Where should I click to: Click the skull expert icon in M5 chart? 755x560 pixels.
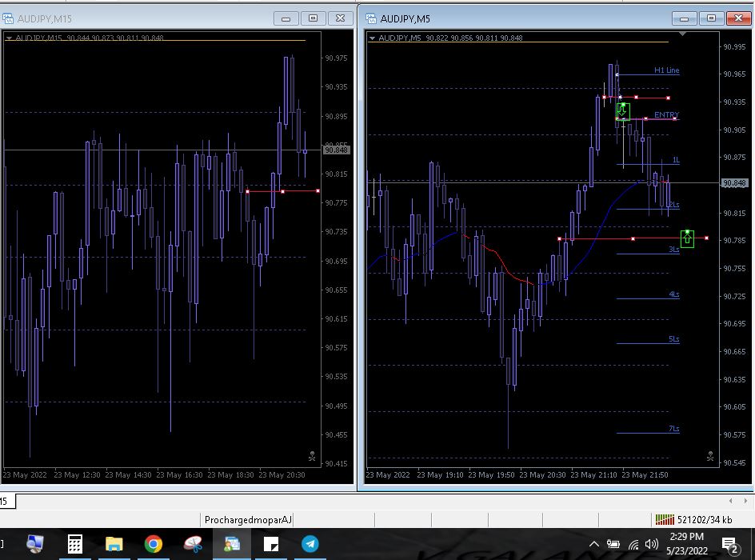point(710,455)
